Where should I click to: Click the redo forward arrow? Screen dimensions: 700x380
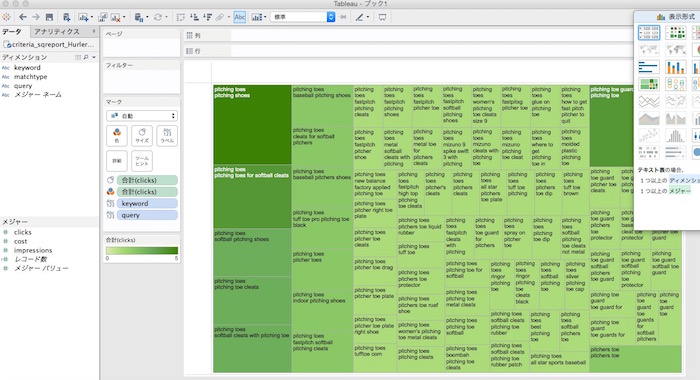(x=36, y=17)
